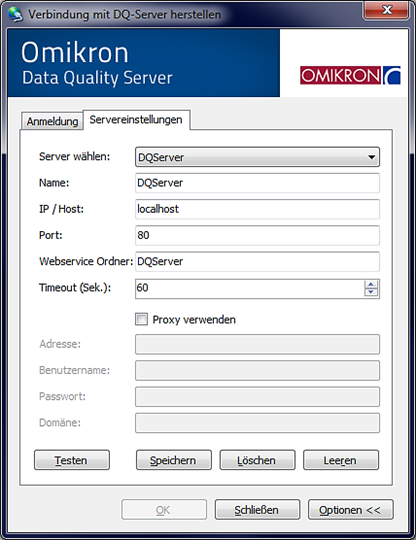416x540 pixels.
Task: Enable the Proxy verwenden checkbox
Action: pos(142,319)
